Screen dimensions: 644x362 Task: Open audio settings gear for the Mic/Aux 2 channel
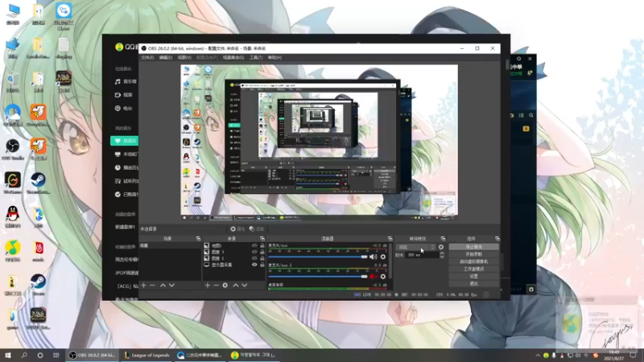(383, 277)
